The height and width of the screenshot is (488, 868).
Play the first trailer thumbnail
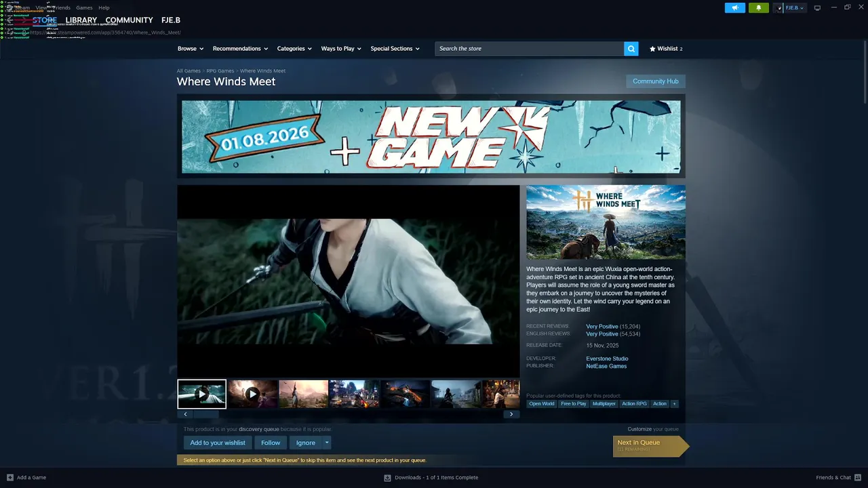(x=201, y=394)
